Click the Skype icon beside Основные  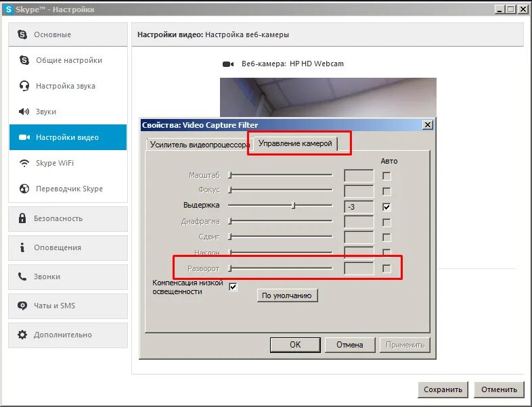22,34
